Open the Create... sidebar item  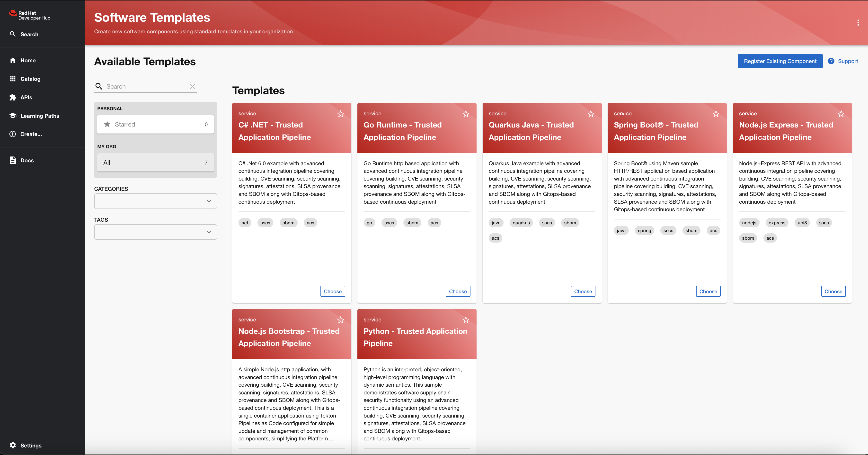(x=31, y=134)
